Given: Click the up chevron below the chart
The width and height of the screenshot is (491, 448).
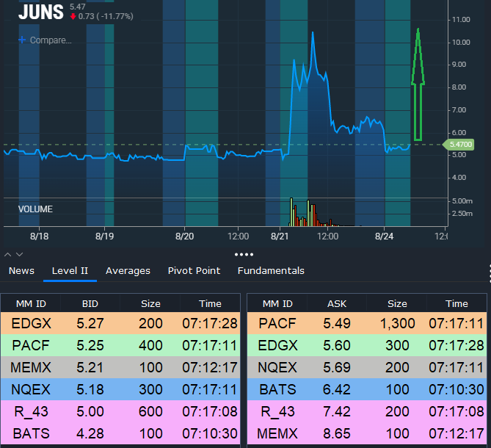Looking at the screenshot, I should click(x=8, y=254).
